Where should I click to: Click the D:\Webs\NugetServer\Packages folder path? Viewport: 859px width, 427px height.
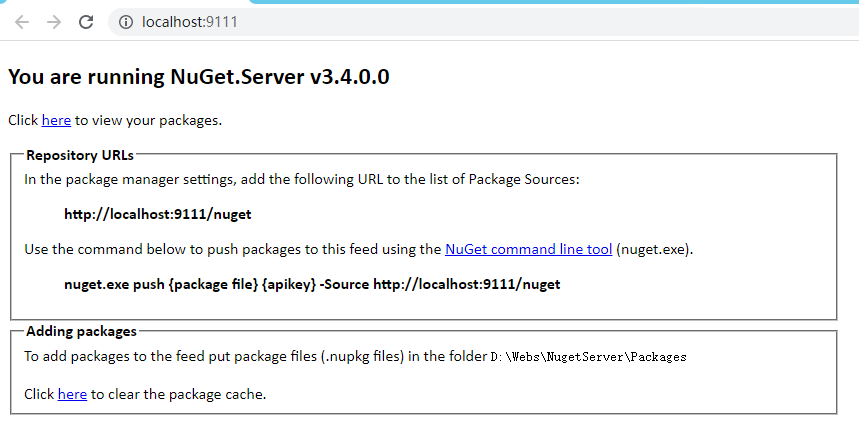pyautogui.click(x=588, y=357)
